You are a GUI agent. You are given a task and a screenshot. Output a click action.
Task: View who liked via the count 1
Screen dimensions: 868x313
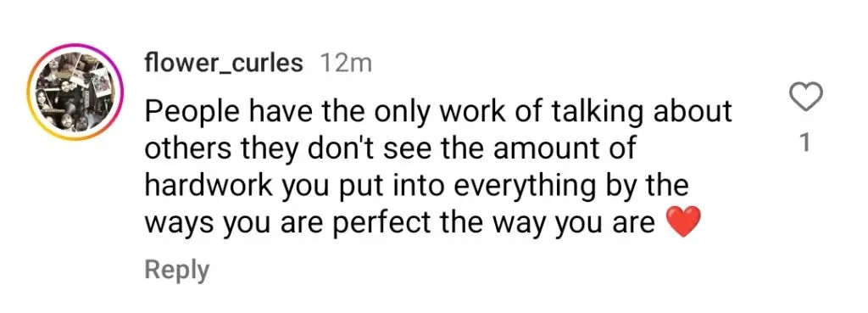click(805, 143)
